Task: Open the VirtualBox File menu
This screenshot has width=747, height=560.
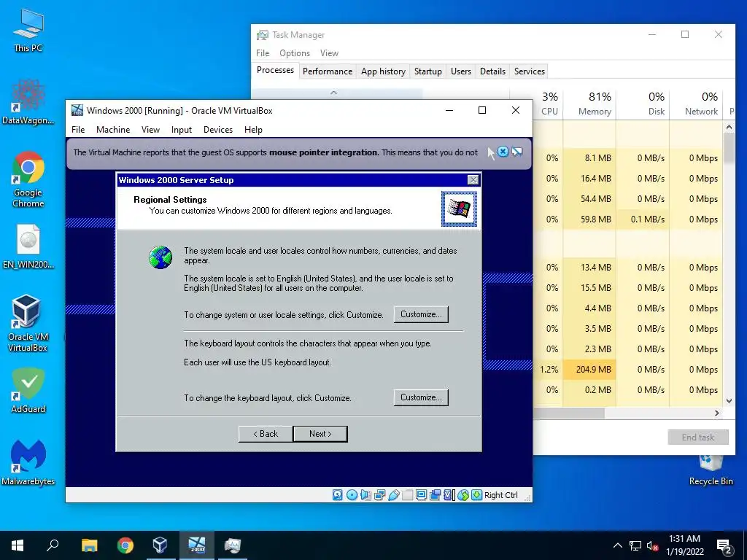Action: 78,130
